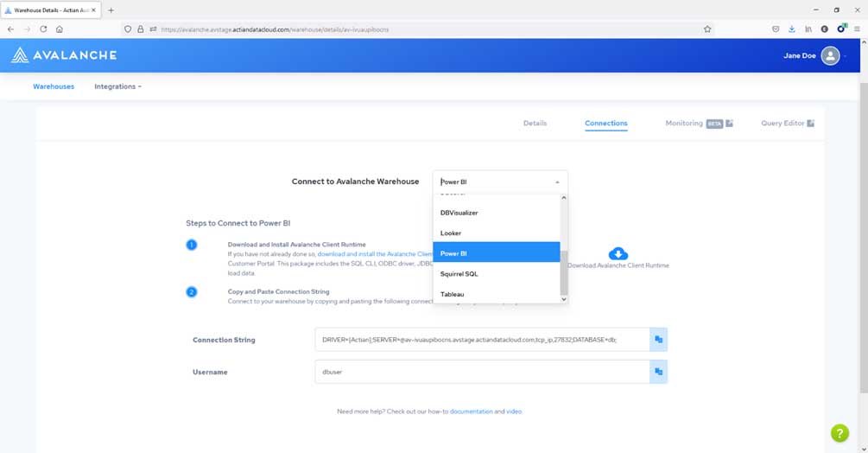Click the external link icon beside Query Editor
This screenshot has width=868, height=453.
tap(810, 123)
